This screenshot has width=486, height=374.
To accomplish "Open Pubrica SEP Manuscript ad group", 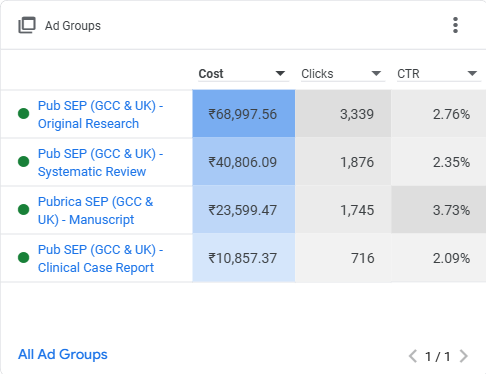I will point(95,210).
